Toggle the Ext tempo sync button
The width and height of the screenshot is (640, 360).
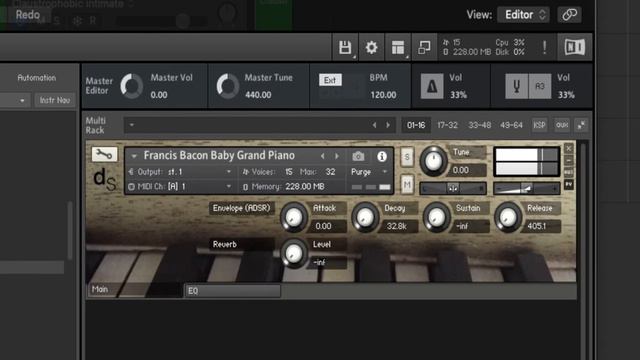tap(330, 80)
